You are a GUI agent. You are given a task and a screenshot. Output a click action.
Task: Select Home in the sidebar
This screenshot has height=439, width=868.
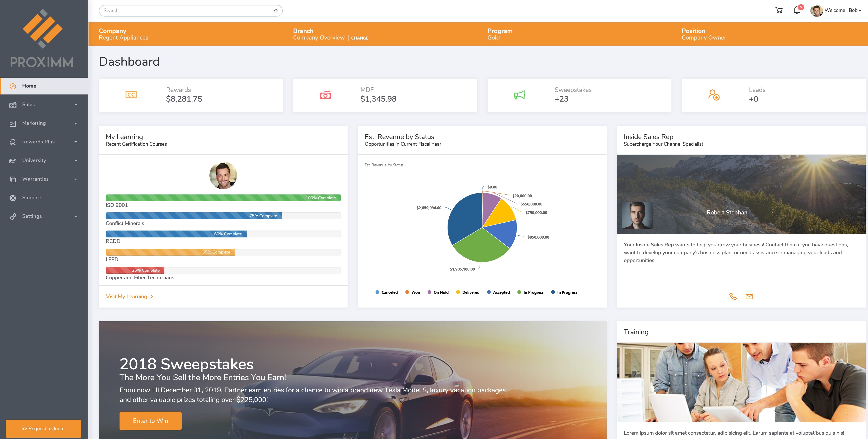coord(29,86)
